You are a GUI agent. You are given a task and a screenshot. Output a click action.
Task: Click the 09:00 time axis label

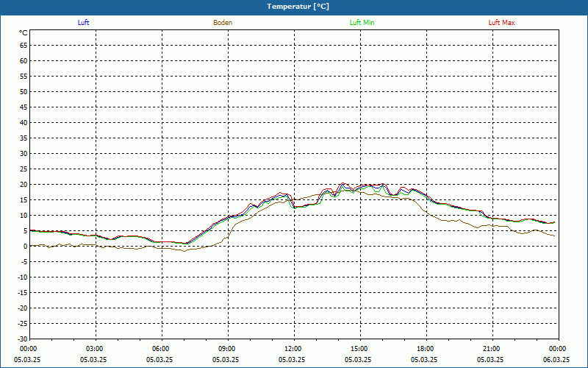point(228,349)
